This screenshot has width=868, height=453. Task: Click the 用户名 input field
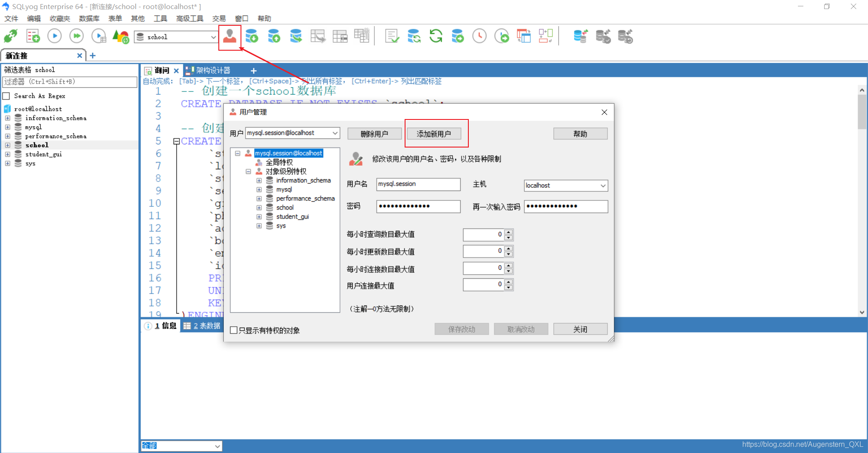(418, 184)
